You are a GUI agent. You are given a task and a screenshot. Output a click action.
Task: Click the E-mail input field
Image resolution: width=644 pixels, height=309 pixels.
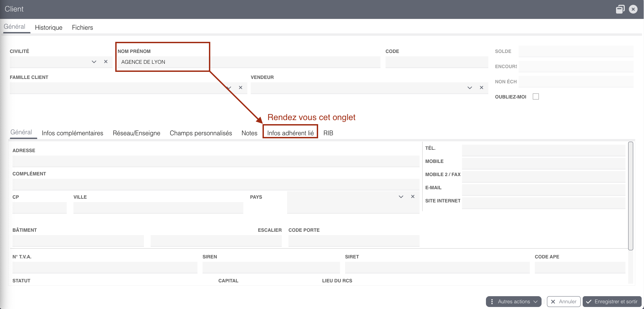(x=544, y=190)
